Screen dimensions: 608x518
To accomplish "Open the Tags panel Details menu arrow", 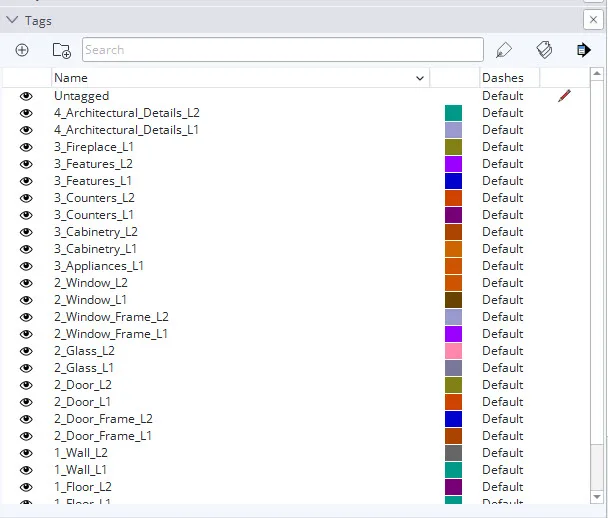I will click(x=584, y=50).
